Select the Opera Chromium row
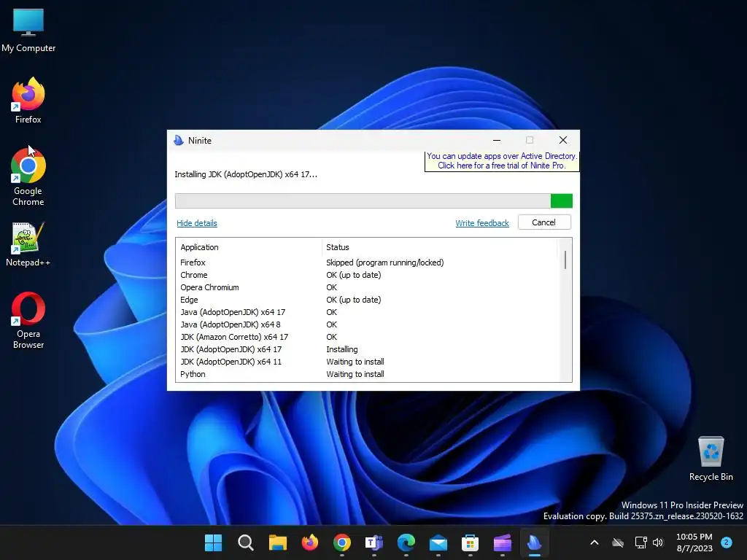The image size is (747, 560). coord(367,287)
